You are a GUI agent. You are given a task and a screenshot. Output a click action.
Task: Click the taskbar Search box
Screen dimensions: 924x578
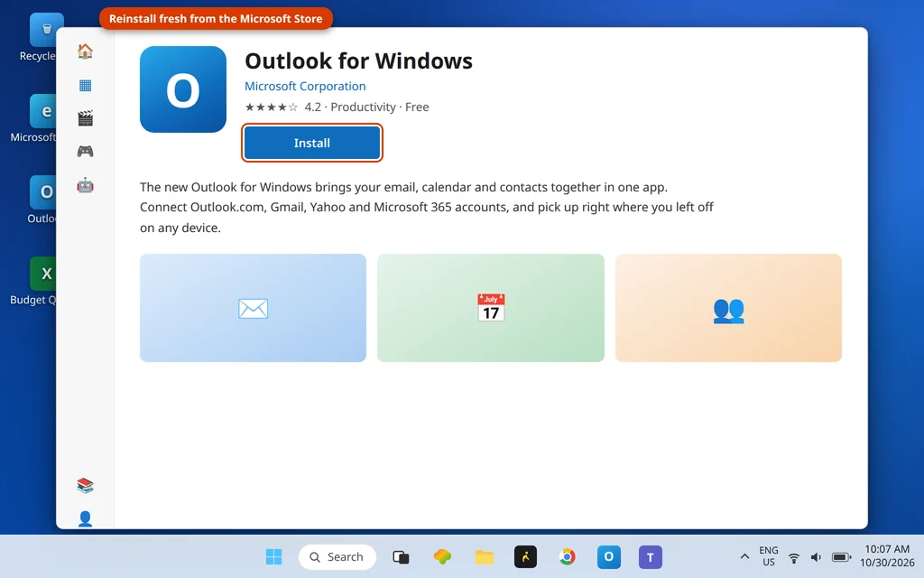point(337,556)
